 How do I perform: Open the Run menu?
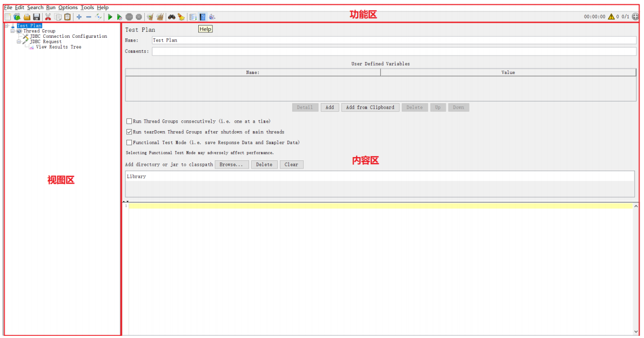(51, 8)
